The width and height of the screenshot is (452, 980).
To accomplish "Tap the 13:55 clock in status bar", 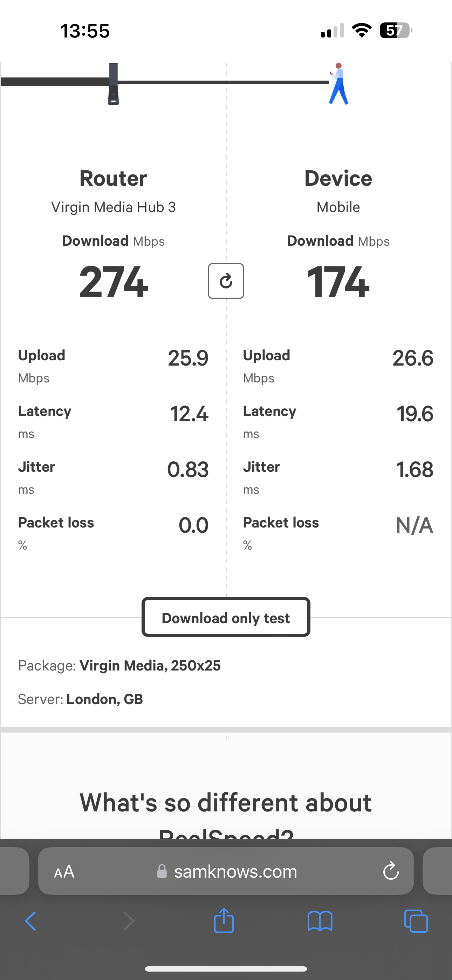I will 85,31.
